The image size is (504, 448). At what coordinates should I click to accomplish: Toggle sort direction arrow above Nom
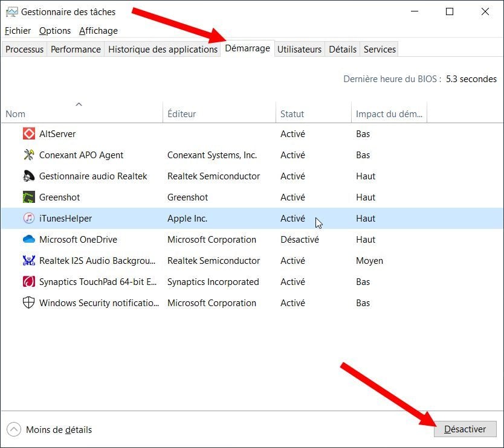(x=79, y=104)
